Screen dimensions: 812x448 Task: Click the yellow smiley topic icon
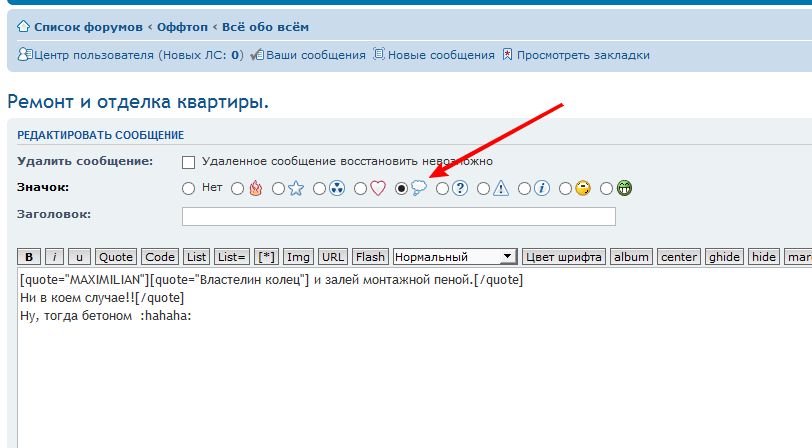583,188
